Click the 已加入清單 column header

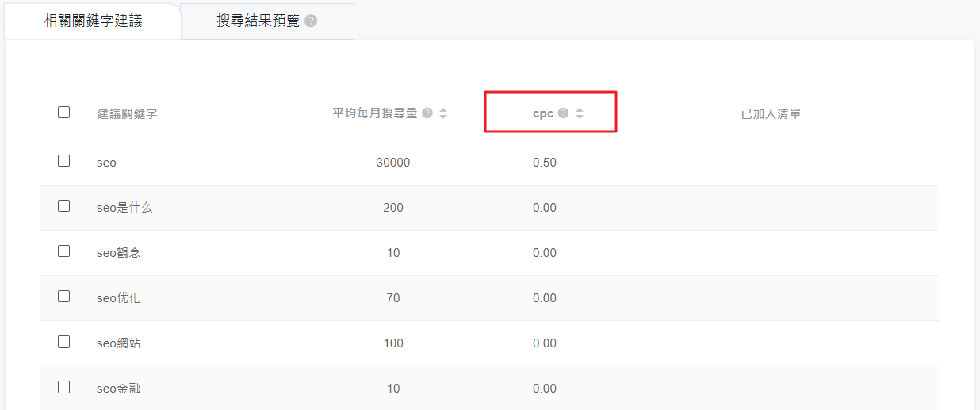771,114
